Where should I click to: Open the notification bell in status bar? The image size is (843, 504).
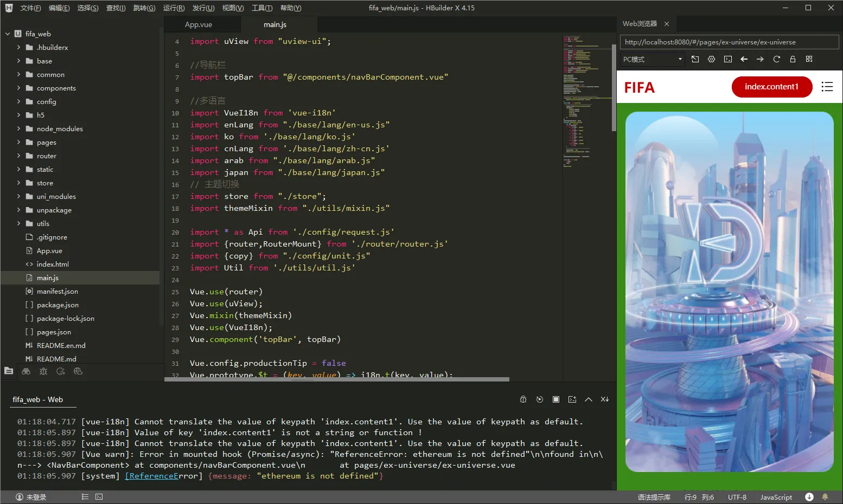(825, 497)
